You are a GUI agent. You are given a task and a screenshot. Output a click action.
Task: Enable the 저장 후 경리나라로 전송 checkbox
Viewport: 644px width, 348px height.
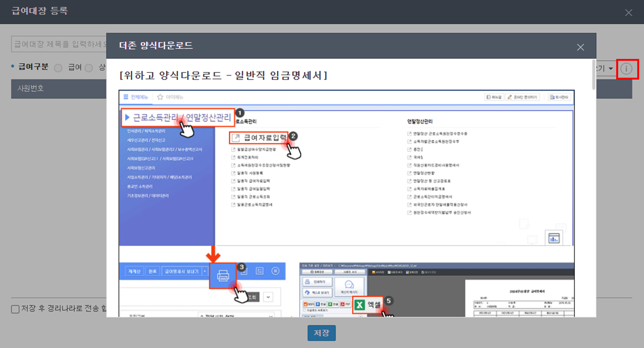[x=15, y=309]
